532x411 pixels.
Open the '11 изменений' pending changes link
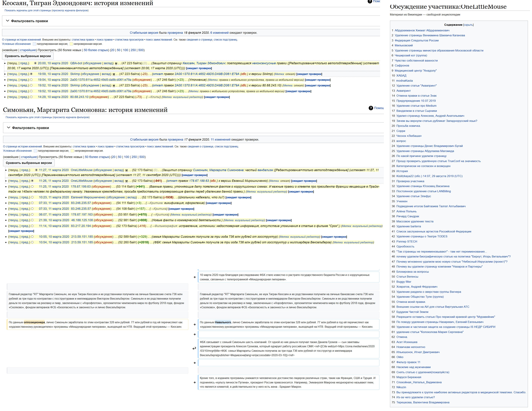click(221, 140)
